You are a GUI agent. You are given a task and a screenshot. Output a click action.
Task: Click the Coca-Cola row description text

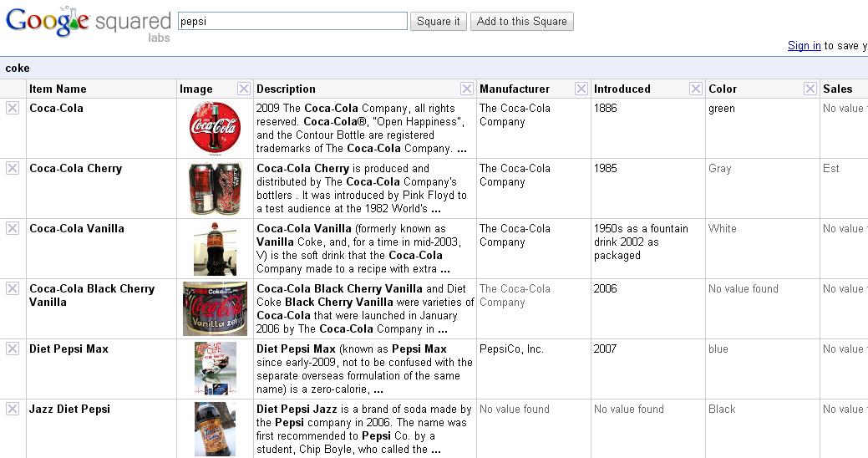pos(362,129)
